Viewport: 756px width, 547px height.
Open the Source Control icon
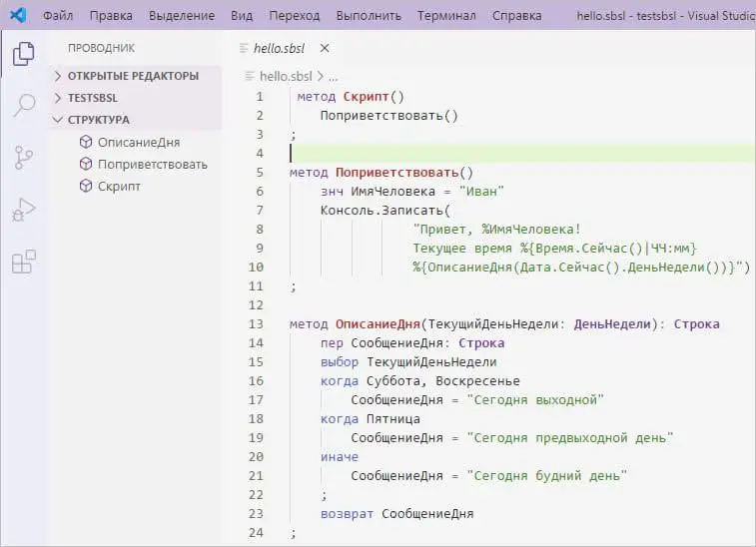coord(23,158)
